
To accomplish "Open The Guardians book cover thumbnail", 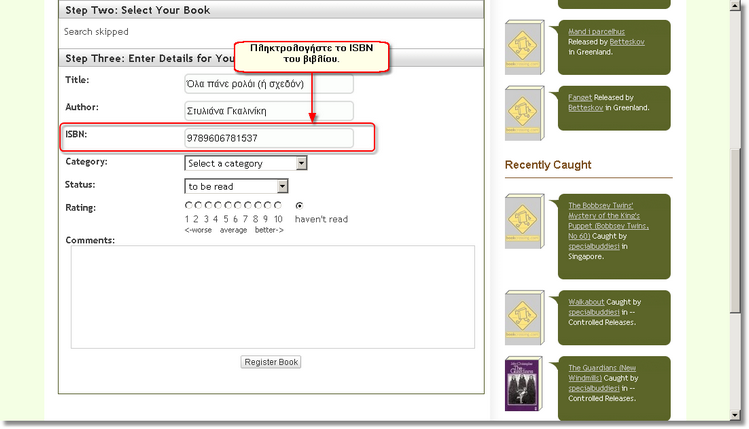I will coord(524,386).
